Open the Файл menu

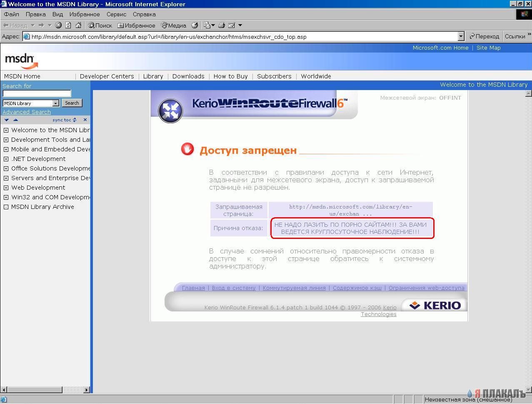tap(12, 14)
